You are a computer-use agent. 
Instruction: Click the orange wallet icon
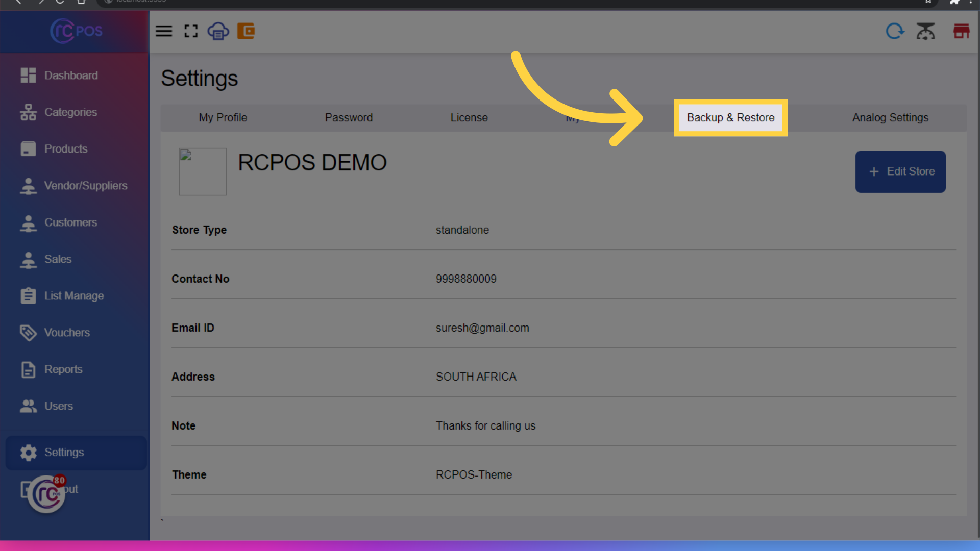pos(246,31)
